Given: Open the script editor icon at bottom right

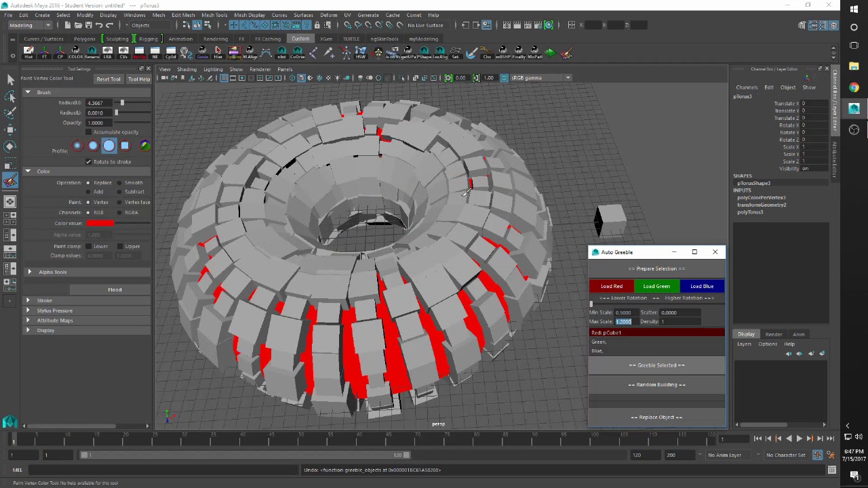Looking at the screenshot, I should [831, 470].
